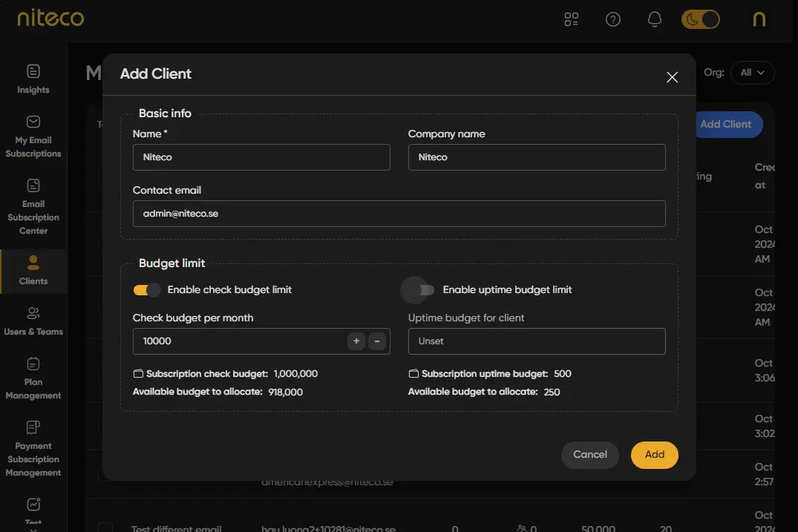Click the Available check budget value 918,000
The width and height of the screenshot is (798, 532).
click(286, 392)
